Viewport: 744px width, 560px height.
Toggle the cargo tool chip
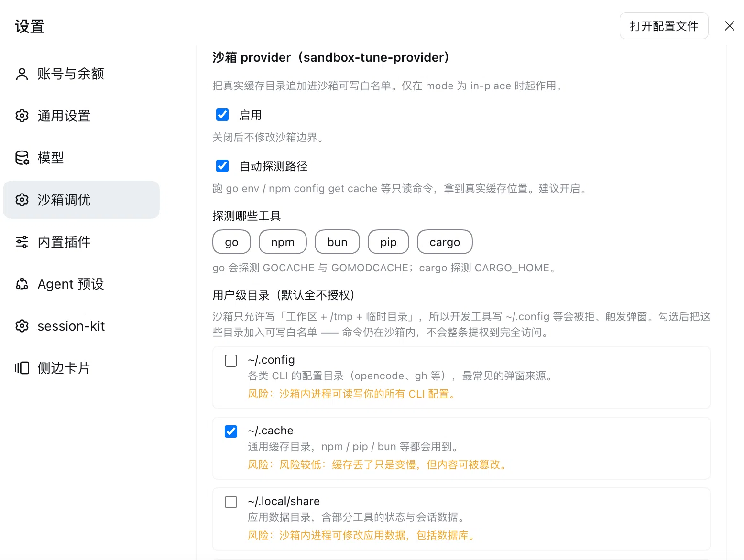pyautogui.click(x=445, y=242)
